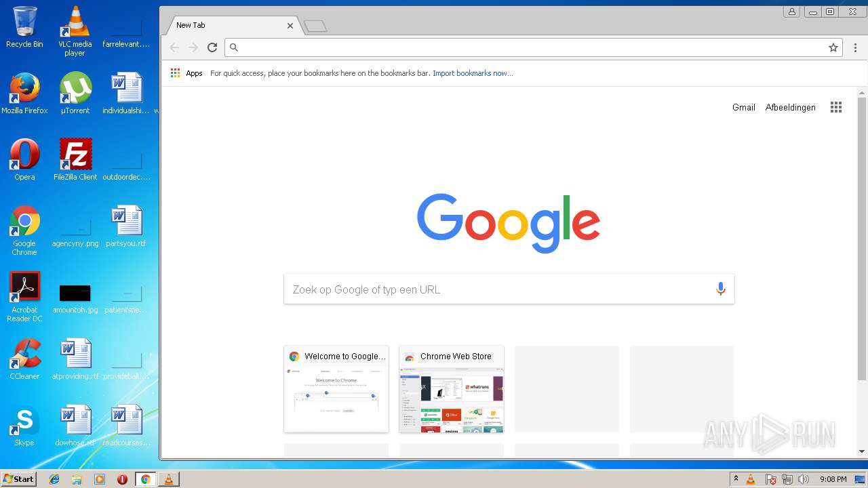Viewport: 868px width, 488px height.
Task: Click the Google logo
Action: 509,223
